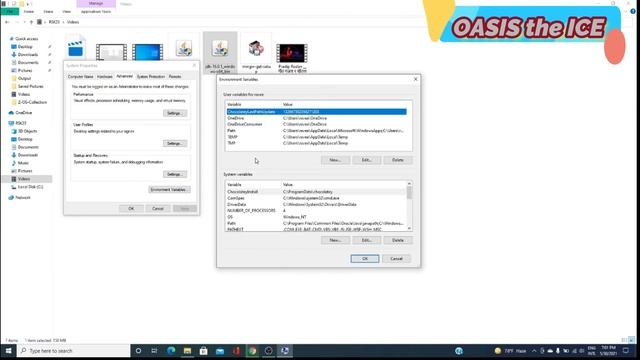Open Mail app from taskbar

tap(220, 351)
